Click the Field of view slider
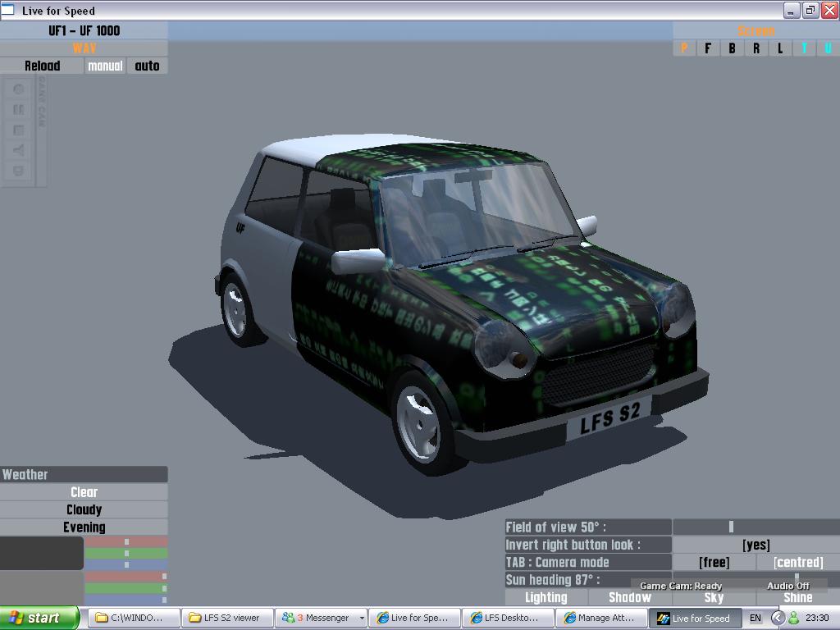This screenshot has height=630, width=840. point(756,527)
